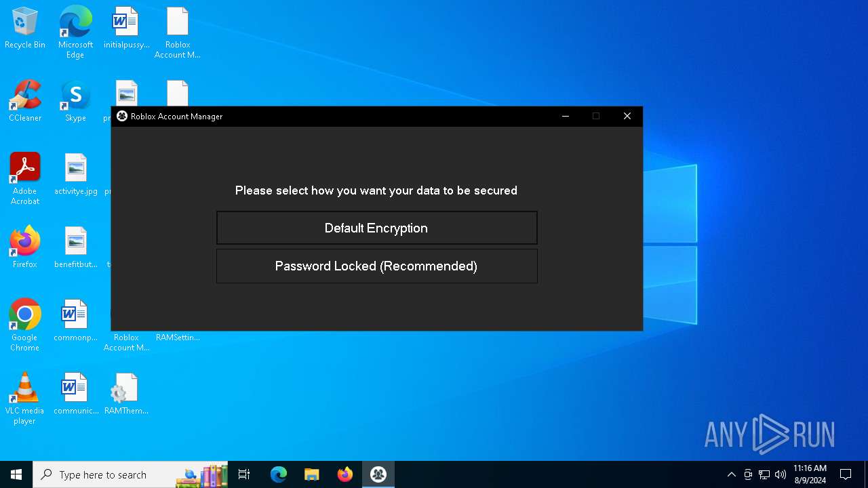Select RAMThem... settings file icon
This screenshot has height=488, width=868.
126,394
